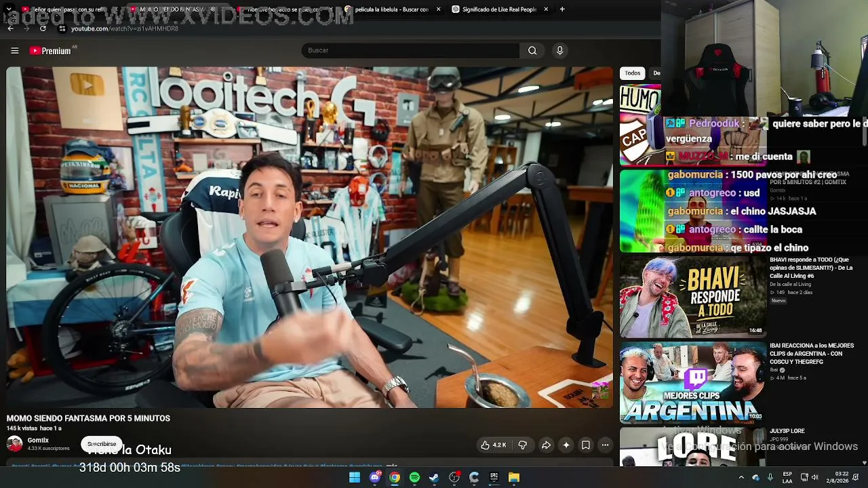
Task: Open Google Chrome from the taskbar
Action: pos(395,478)
